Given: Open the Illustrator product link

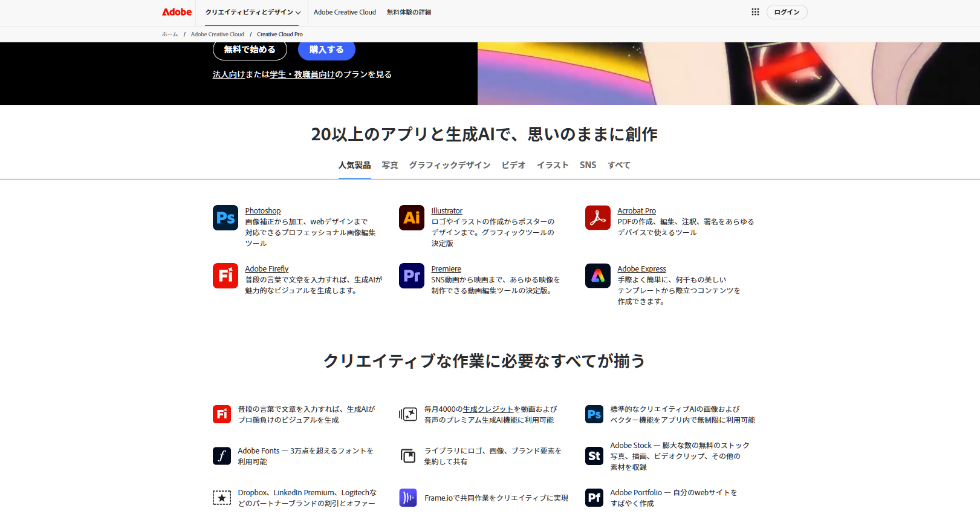Looking at the screenshot, I should pyautogui.click(x=447, y=211).
